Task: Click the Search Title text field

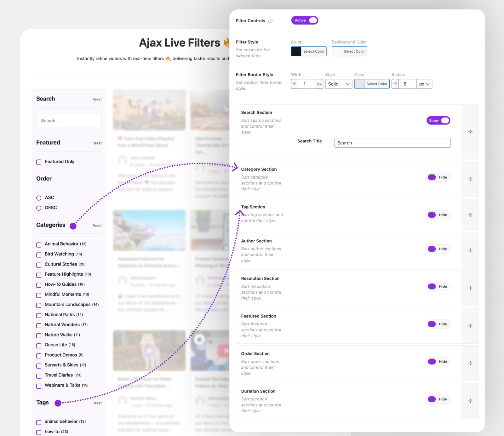Action: [x=392, y=143]
